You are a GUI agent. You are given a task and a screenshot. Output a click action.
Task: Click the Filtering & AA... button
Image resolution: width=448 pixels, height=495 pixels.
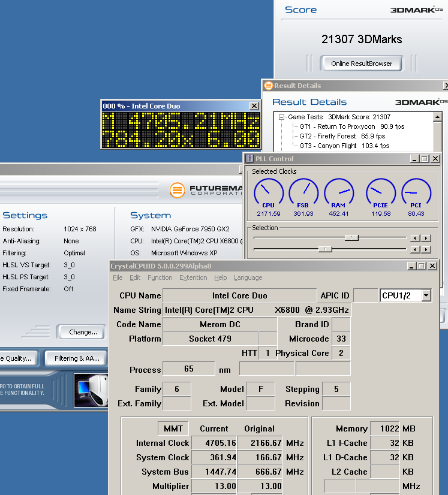[76, 358]
